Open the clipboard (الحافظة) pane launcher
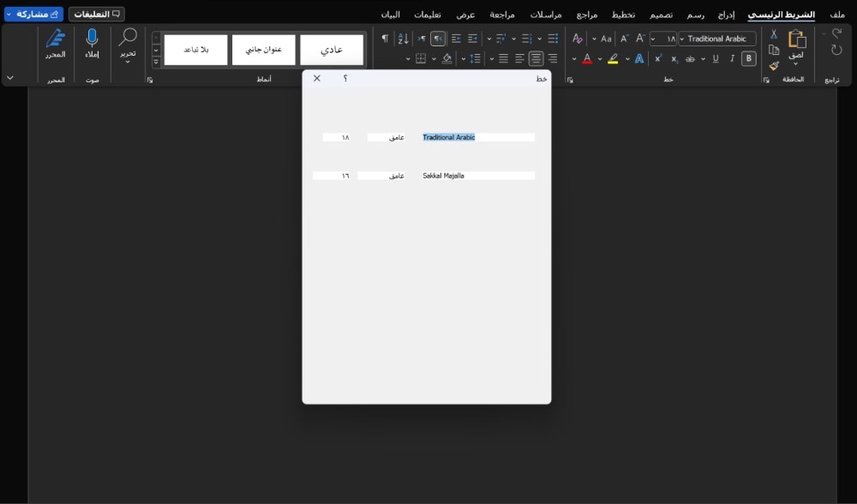 point(766,81)
